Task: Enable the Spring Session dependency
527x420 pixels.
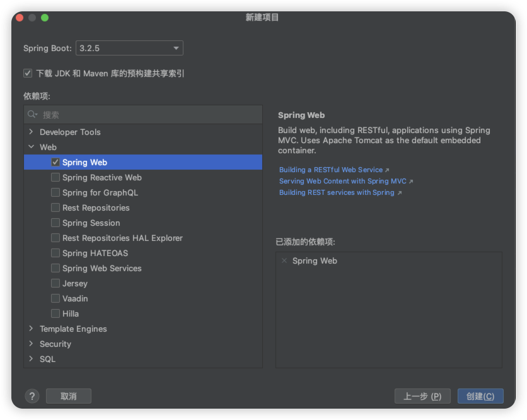Action: pos(55,223)
